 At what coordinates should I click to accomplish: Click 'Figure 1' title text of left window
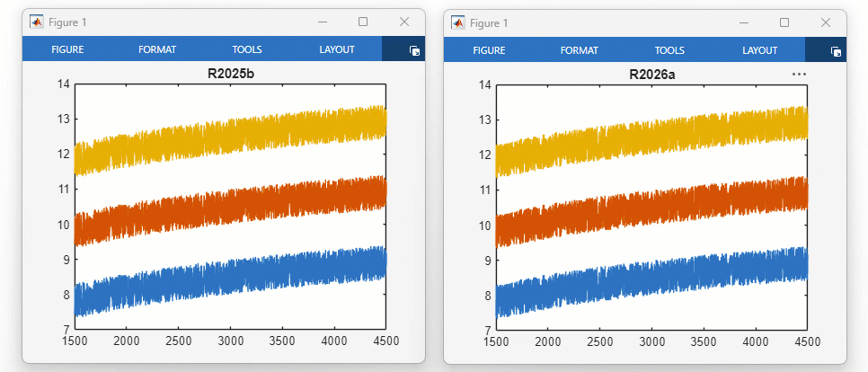(x=67, y=22)
